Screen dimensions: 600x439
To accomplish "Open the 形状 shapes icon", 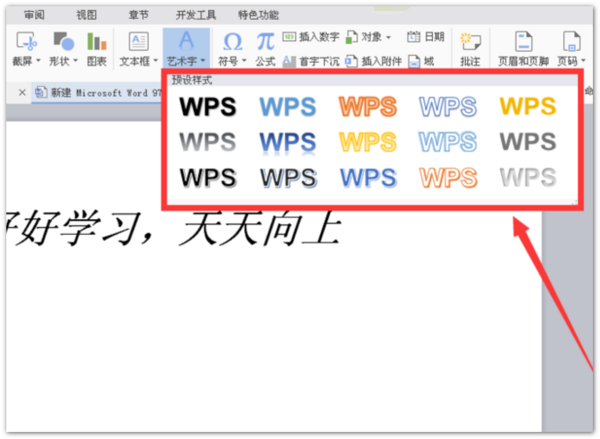I will pos(64,41).
